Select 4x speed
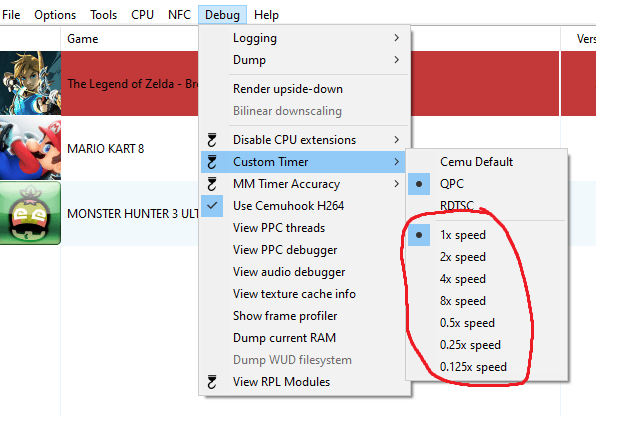Screen dimensions: 643x438 pos(487,279)
